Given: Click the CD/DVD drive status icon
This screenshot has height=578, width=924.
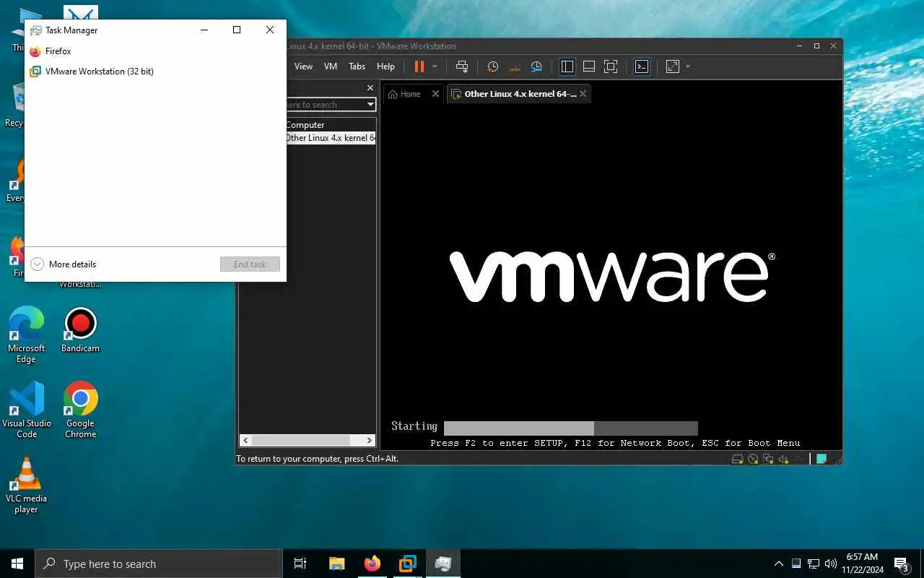Looking at the screenshot, I should click(x=753, y=459).
